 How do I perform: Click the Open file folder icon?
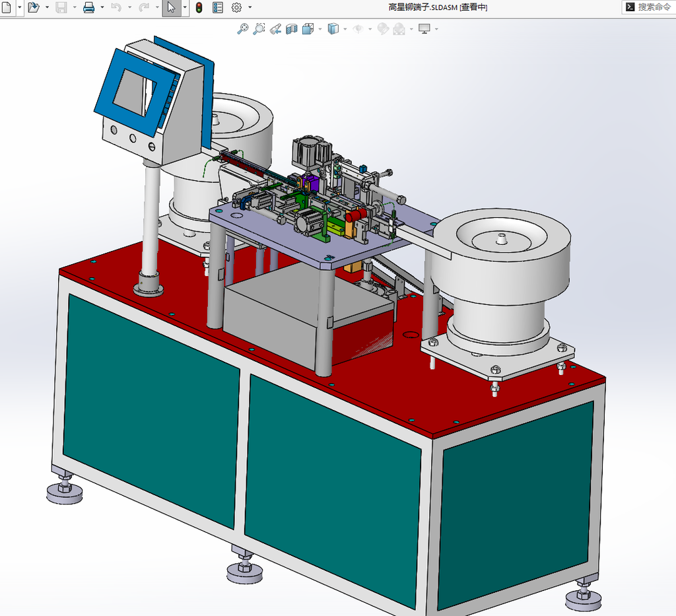pyautogui.click(x=33, y=7)
